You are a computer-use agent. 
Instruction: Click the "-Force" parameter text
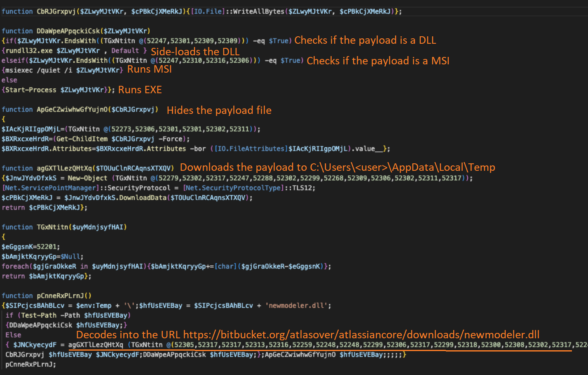click(170, 139)
